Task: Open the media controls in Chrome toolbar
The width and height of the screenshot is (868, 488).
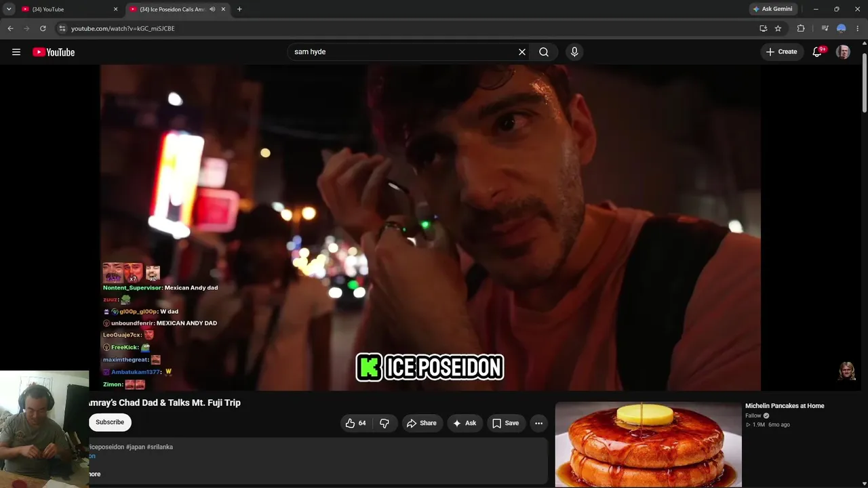Action: (x=825, y=28)
